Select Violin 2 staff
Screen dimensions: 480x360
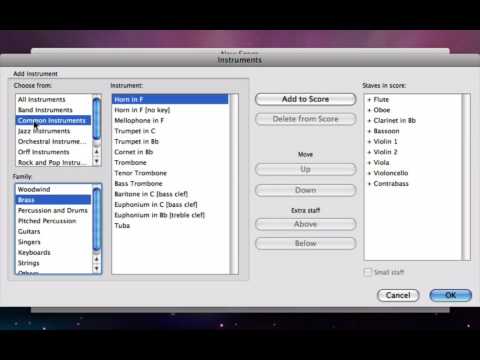point(413,152)
